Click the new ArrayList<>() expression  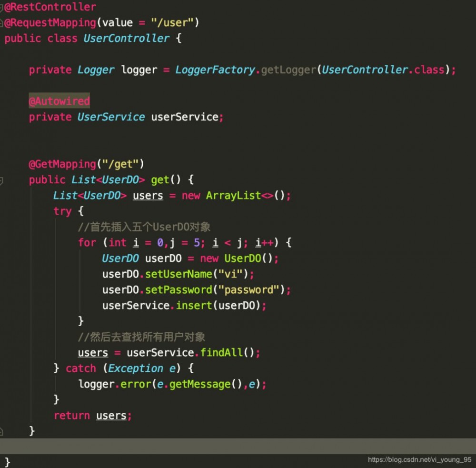click(x=233, y=195)
